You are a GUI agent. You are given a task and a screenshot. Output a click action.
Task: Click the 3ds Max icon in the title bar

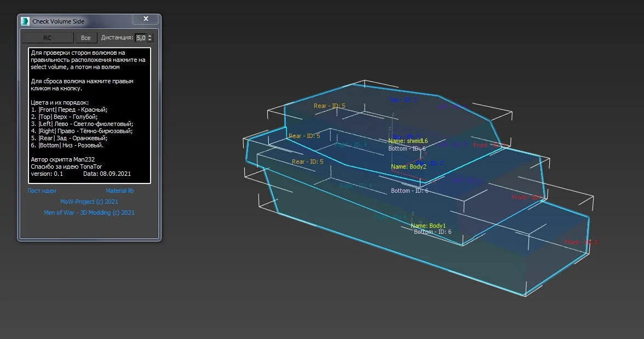[25, 21]
